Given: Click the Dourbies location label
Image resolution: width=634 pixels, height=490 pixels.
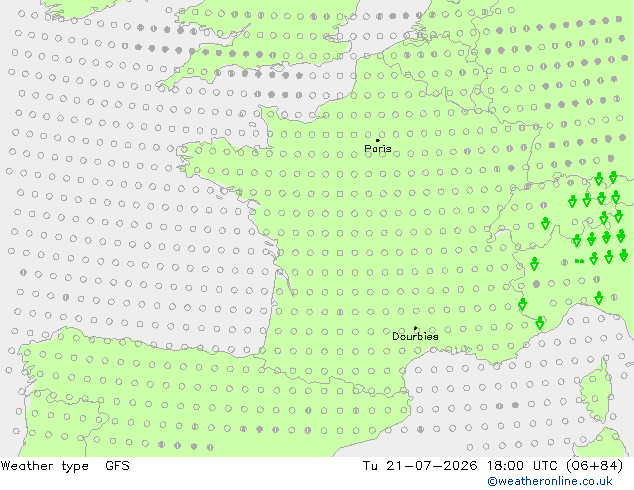Looking at the screenshot, I should [415, 336].
